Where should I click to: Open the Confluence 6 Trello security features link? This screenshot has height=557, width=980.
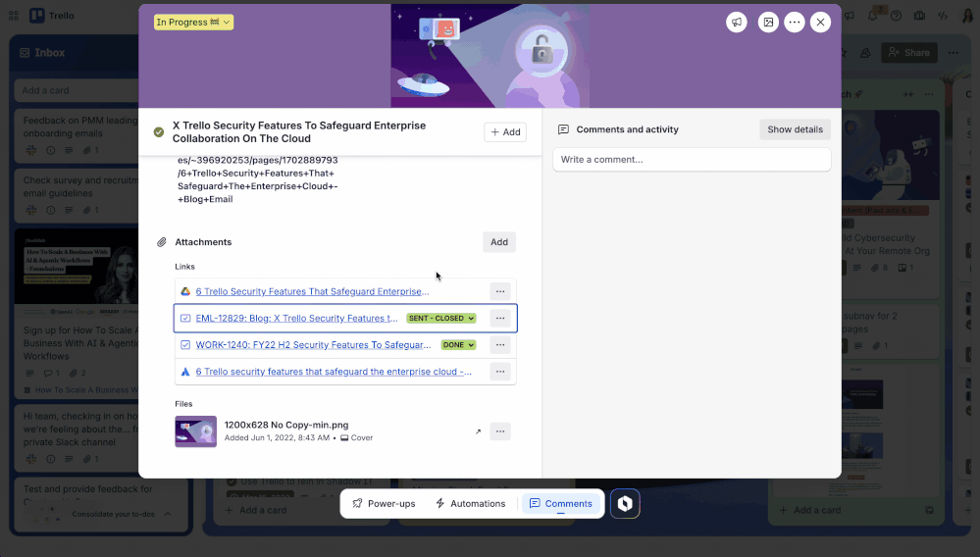[334, 372]
